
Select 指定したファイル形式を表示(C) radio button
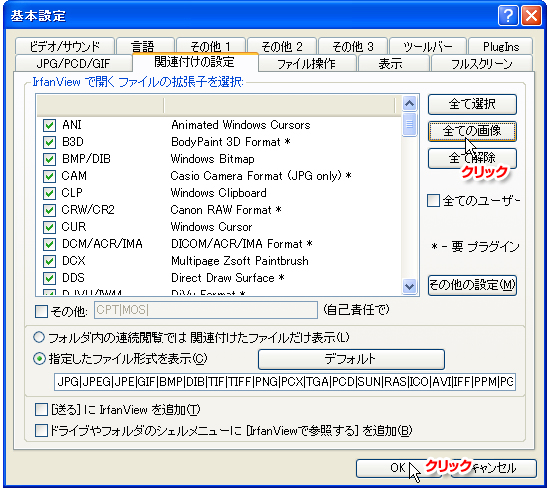[39, 359]
